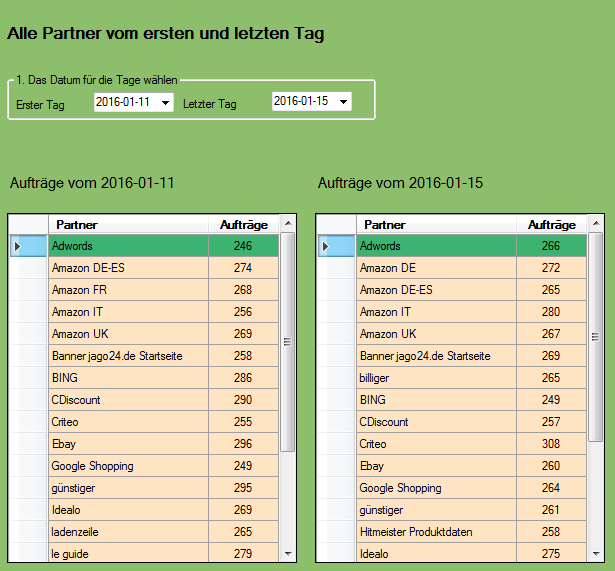This screenshot has width=615, height=571.
Task: Select Amazon DE in the right table
Action: pos(436,268)
